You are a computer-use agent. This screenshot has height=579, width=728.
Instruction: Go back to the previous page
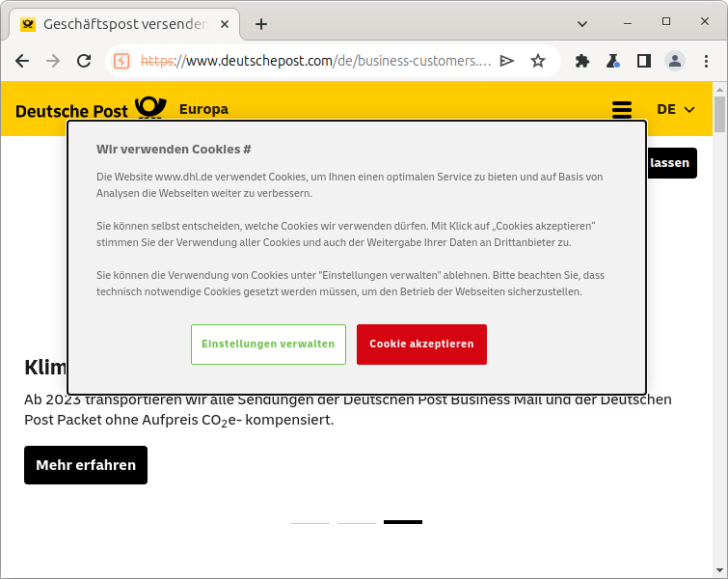tap(22, 61)
